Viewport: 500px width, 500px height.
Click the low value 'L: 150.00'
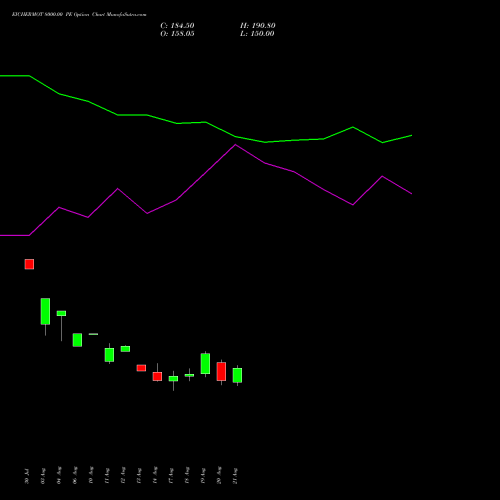coord(257,34)
